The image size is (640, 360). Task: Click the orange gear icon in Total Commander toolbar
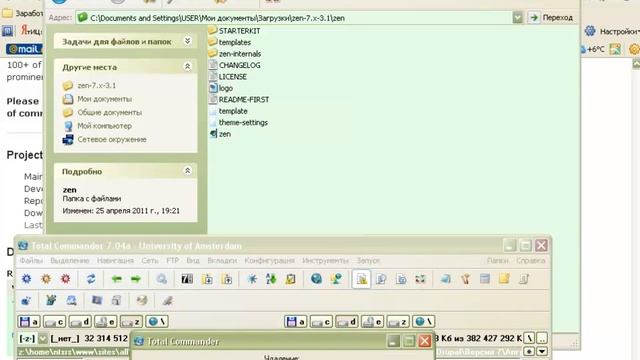46,279
